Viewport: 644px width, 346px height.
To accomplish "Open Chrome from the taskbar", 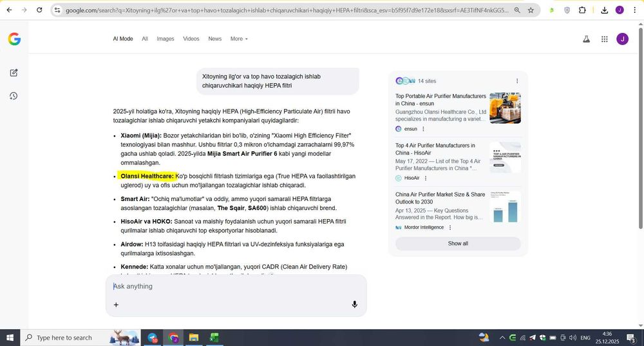I will point(173,338).
